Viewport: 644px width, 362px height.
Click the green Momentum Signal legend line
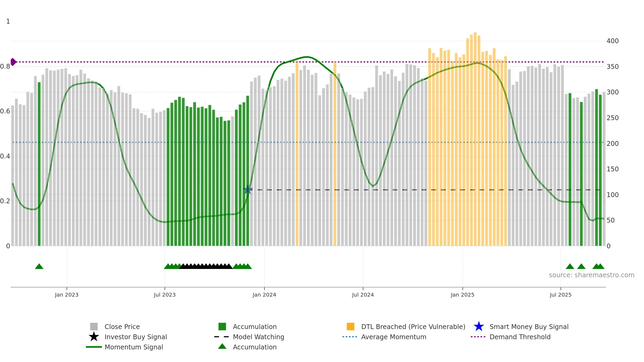pyautogui.click(x=94, y=347)
